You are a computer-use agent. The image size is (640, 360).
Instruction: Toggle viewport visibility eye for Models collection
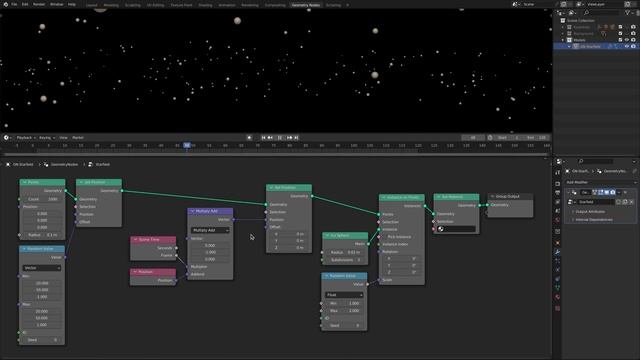coord(627,40)
